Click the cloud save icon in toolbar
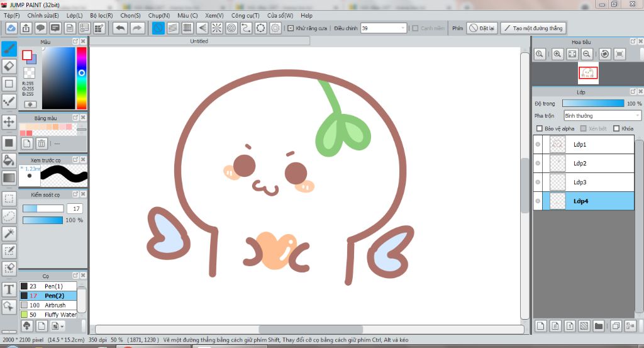Viewport: 644px width, 348px height. point(11,28)
